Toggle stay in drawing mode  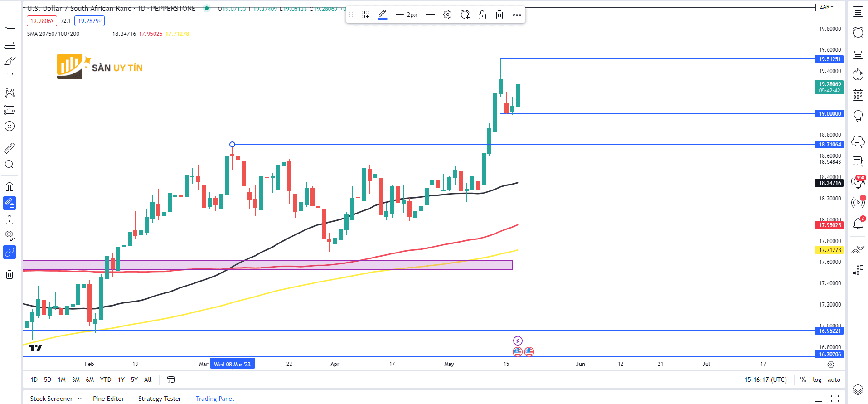[10, 203]
